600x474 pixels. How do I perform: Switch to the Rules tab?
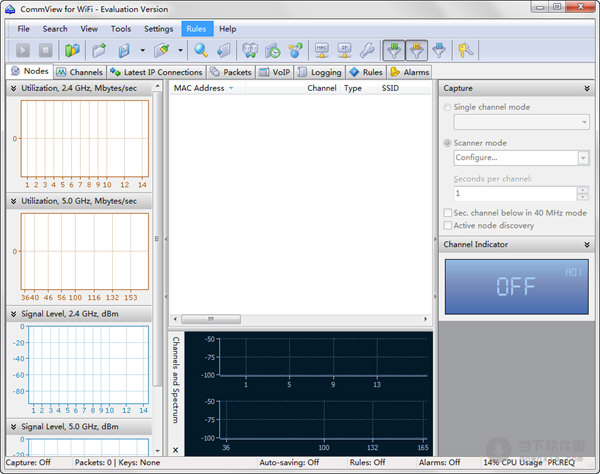(366, 72)
